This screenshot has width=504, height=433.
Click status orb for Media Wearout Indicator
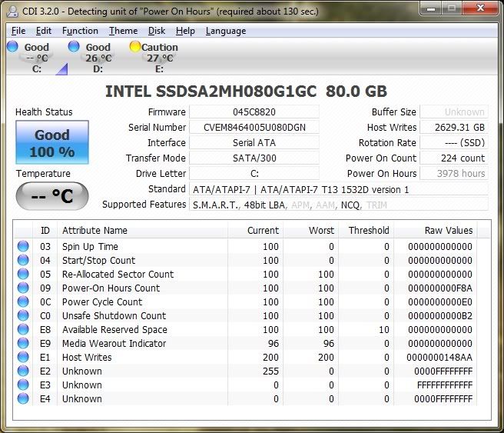coord(23,343)
